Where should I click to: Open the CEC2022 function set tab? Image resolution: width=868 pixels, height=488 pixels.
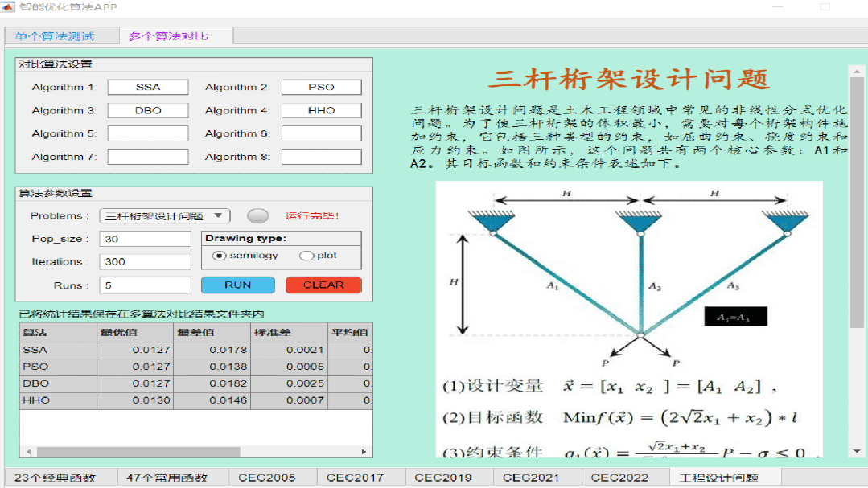622,476
